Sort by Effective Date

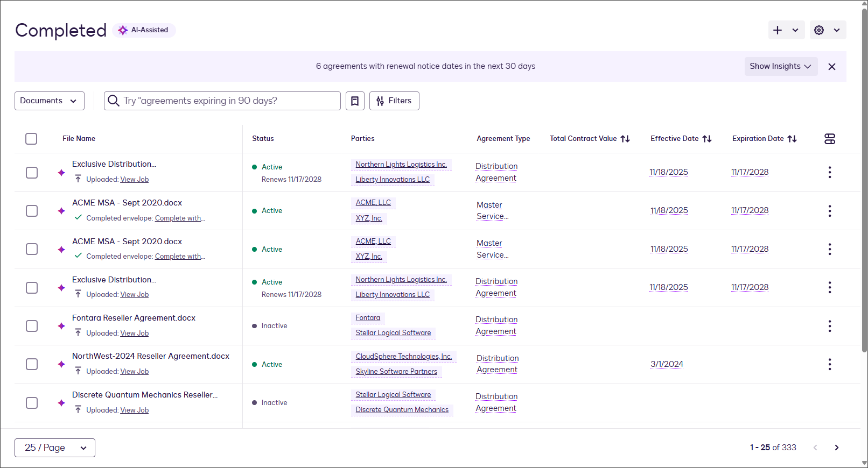tap(707, 139)
